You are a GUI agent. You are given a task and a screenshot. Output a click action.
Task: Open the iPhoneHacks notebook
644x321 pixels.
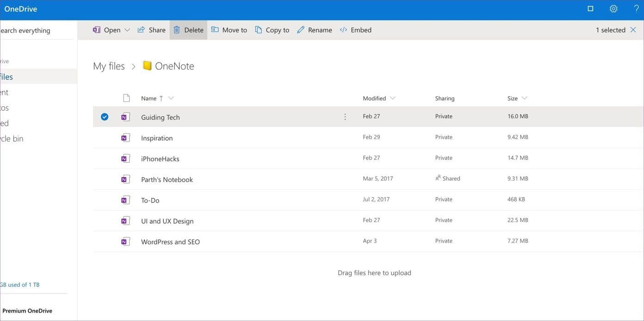[160, 159]
